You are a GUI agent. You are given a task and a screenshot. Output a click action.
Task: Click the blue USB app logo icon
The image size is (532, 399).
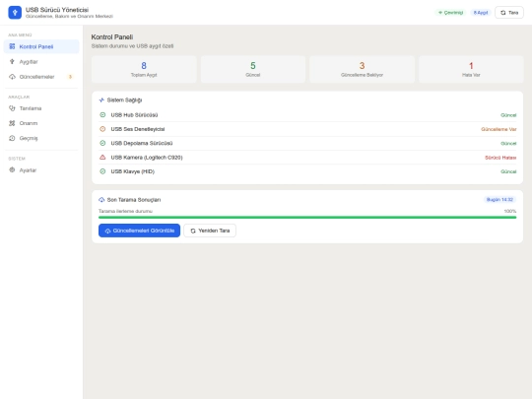coord(15,13)
